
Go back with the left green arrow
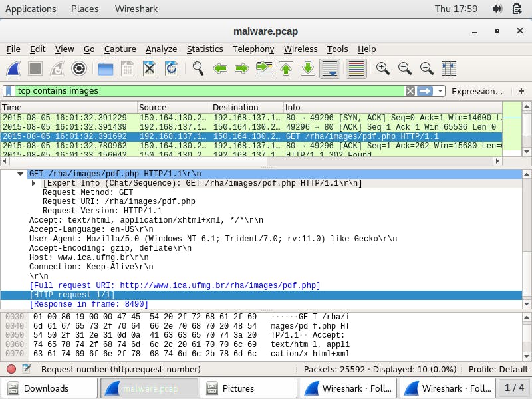pos(220,69)
